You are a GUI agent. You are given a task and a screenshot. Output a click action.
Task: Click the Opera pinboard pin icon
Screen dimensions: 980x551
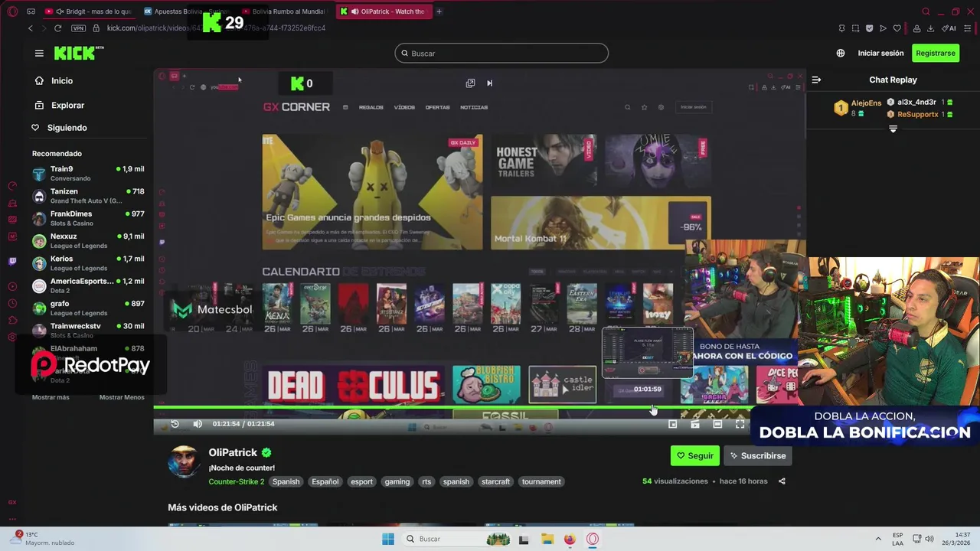pyautogui.click(x=841, y=28)
